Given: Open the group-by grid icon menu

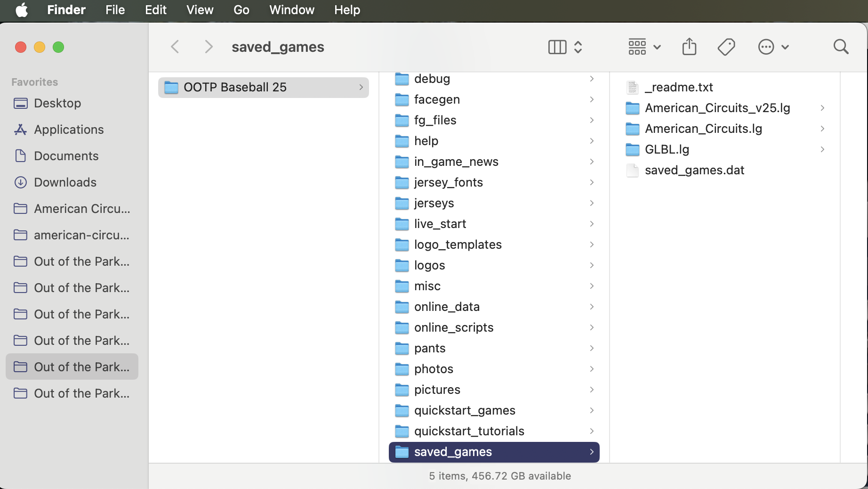Looking at the screenshot, I should [644, 47].
